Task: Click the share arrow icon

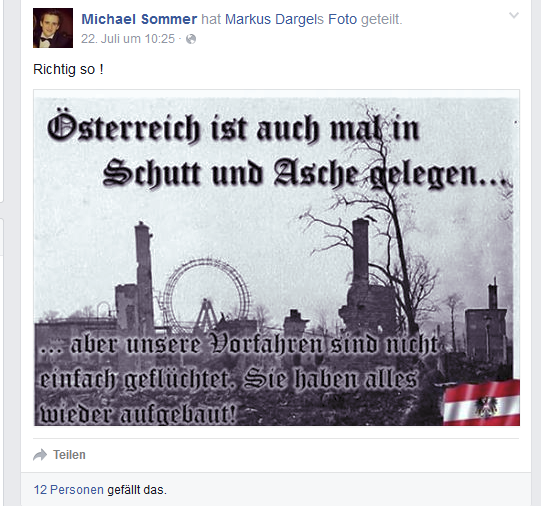Action: 40,455
